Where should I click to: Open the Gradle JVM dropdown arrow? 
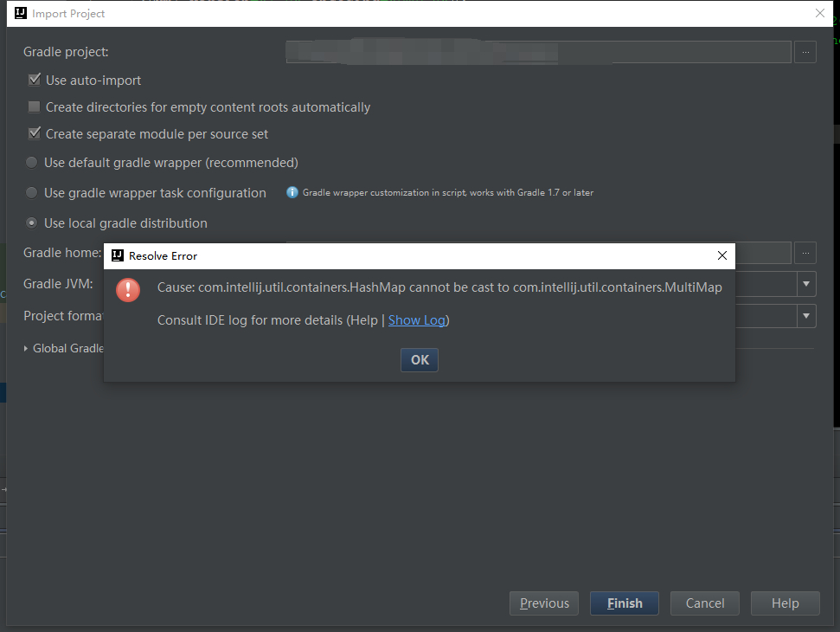[x=806, y=284]
